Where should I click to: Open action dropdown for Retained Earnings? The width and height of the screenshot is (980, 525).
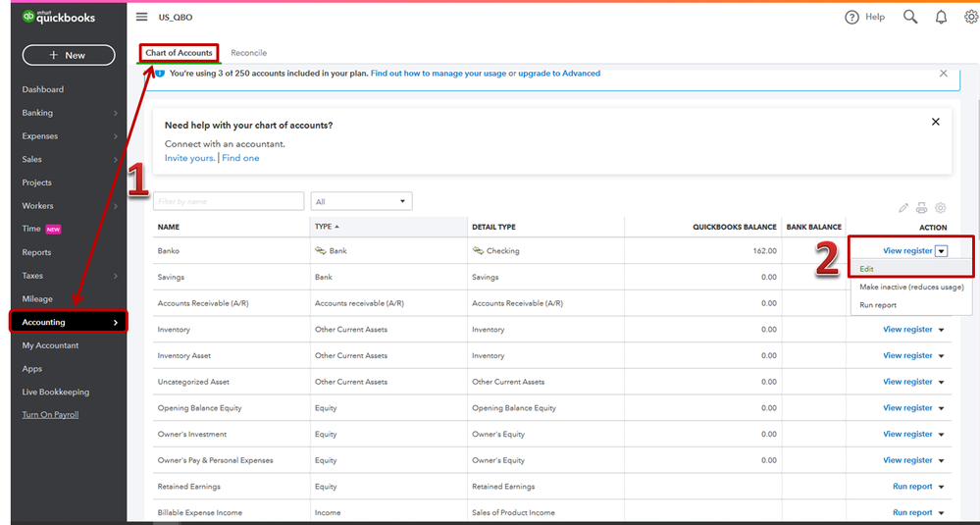point(941,487)
